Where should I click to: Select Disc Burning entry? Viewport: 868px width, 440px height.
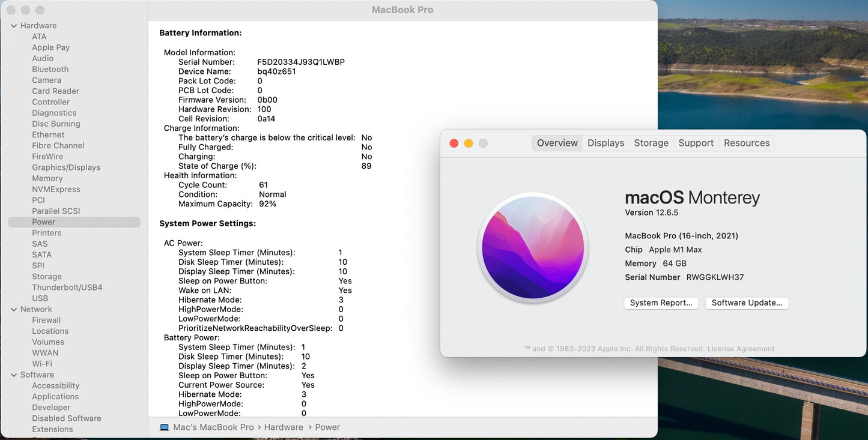(x=56, y=124)
